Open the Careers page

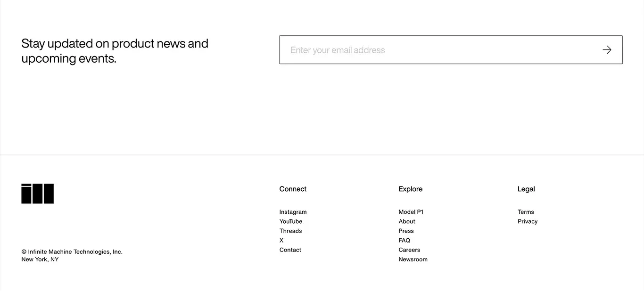pyautogui.click(x=409, y=250)
